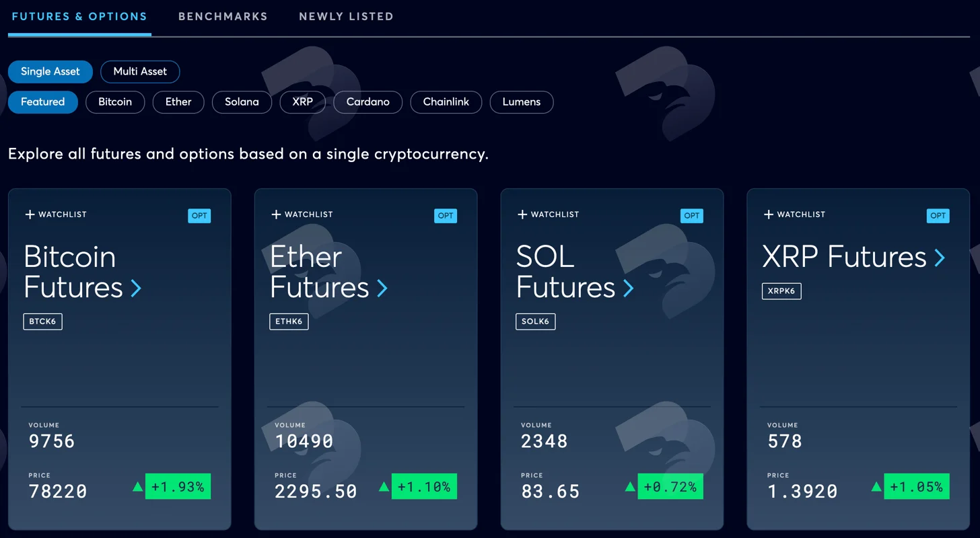The width and height of the screenshot is (980, 538).
Task: Open the Futures & Options tab
Action: click(x=79, y=16)
